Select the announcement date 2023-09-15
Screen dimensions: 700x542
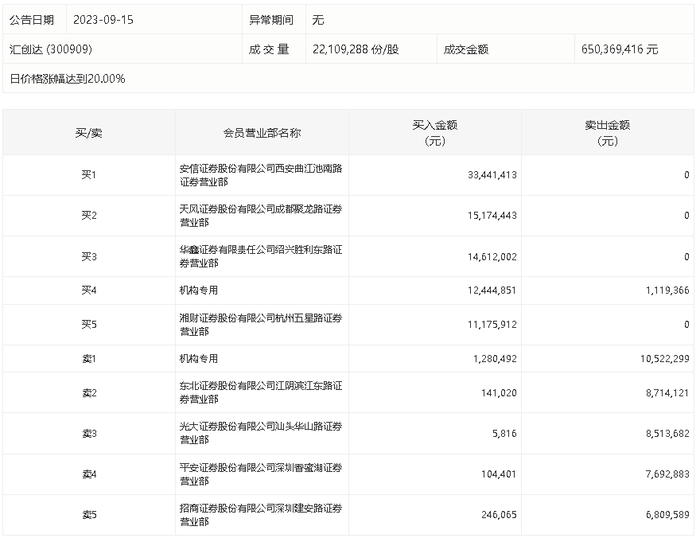[x=103, y=20]
